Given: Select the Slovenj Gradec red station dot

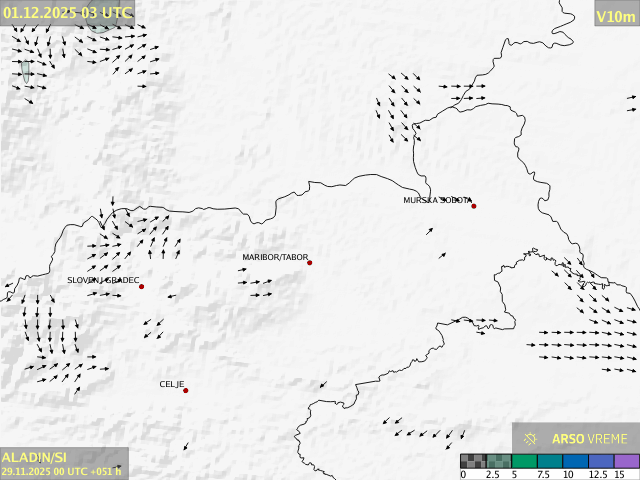Looking at the screenshot, I should click(x=142, y=287).
